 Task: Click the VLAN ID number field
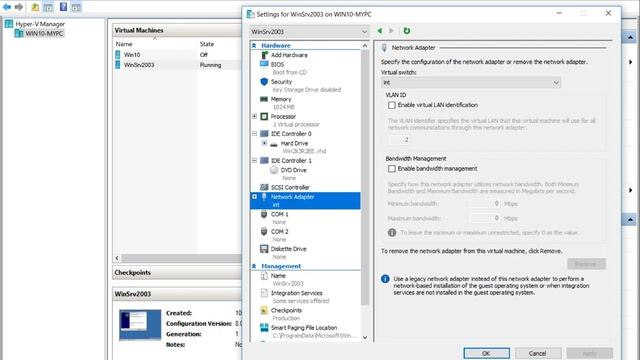[399, 140]
